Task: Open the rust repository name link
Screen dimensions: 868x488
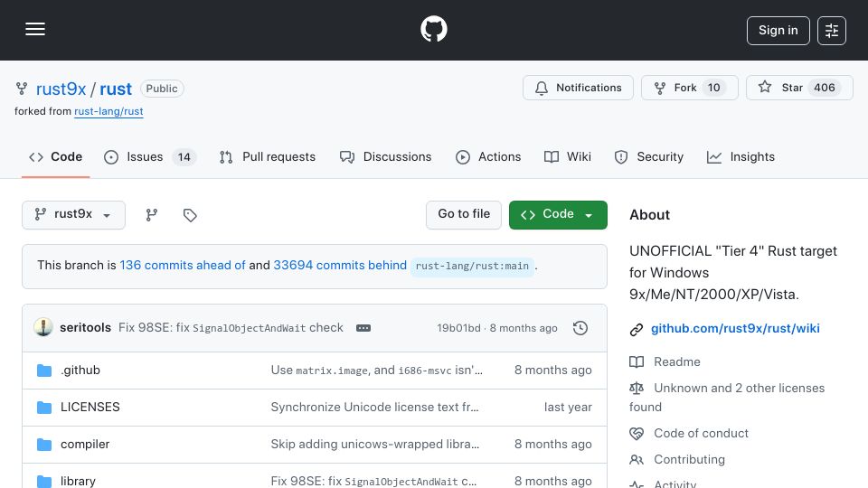Action: pos(116,89)
